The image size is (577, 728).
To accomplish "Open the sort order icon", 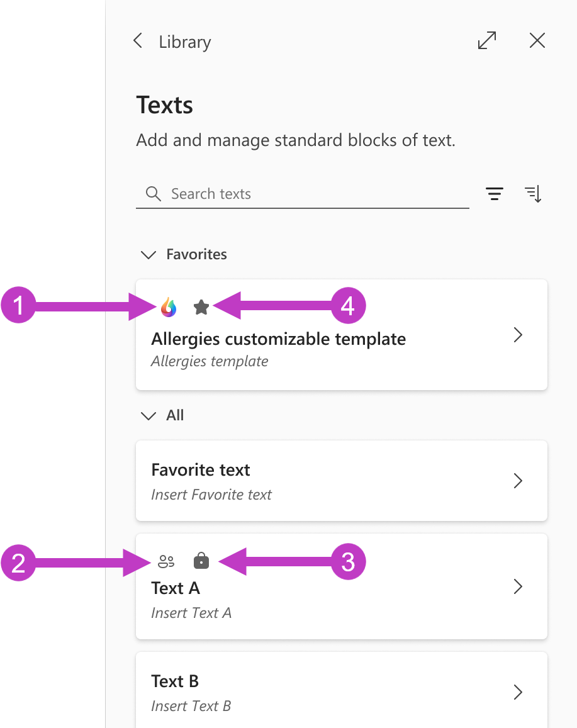I will click(x=534, y=194).
